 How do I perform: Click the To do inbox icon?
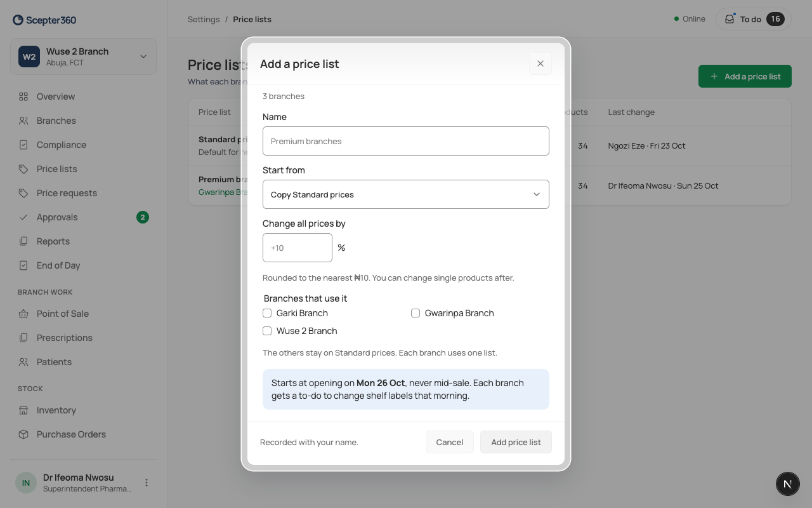[x=730, y=19]
